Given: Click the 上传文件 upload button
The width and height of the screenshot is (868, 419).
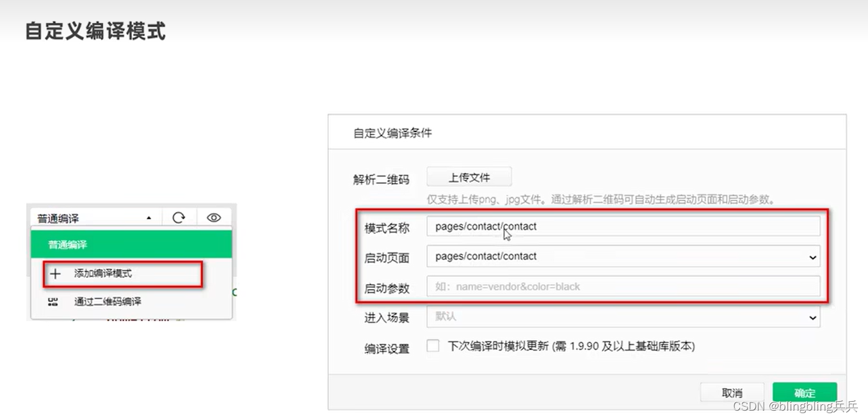Looking at the screenshot, I should [x=470, y=177].
